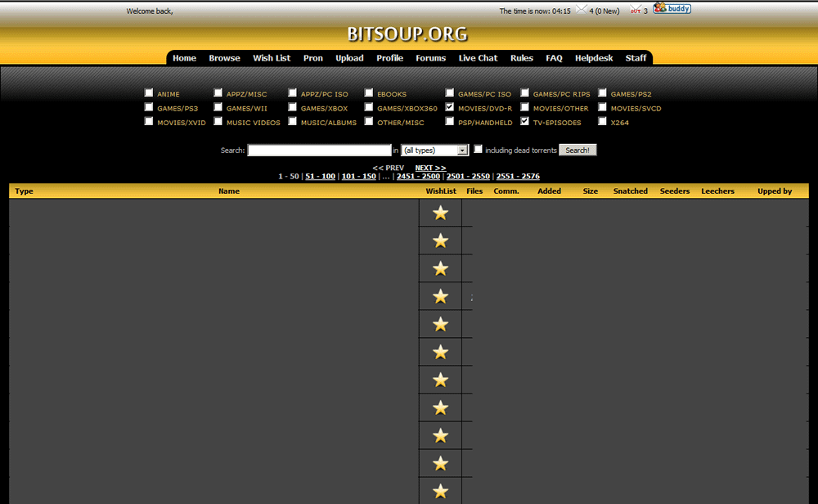Click the fifth wishlist star icon

point(440,324)
